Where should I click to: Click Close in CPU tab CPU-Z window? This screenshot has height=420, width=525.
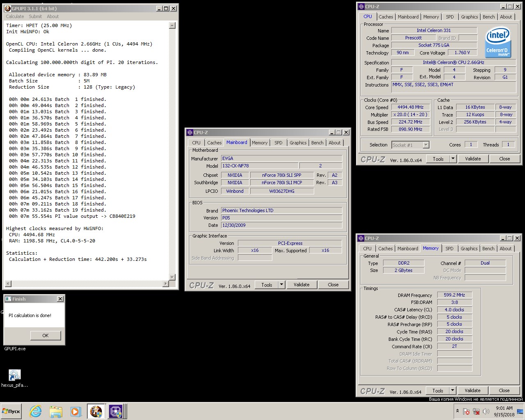[x=505, y=159]
